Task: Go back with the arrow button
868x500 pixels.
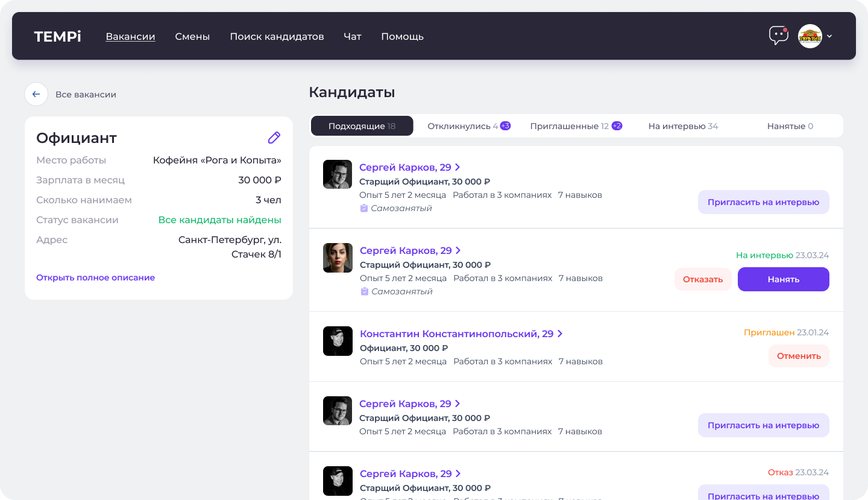Action: (36, 94)
